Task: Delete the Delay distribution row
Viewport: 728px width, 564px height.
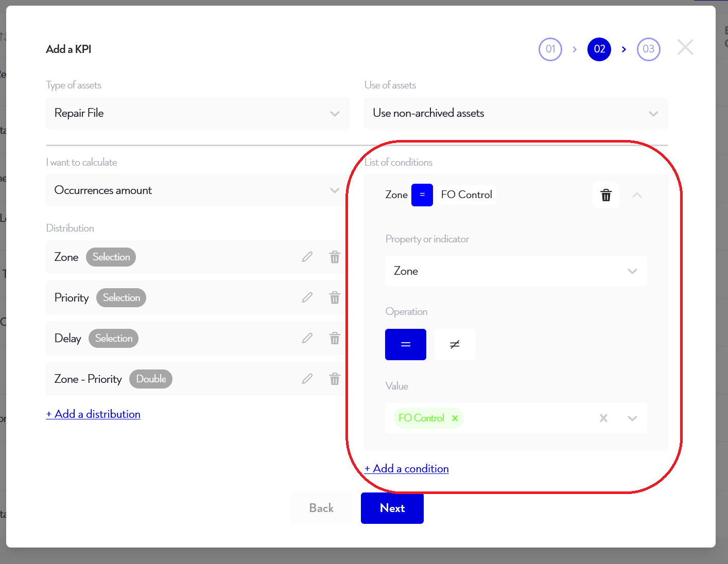Action: pos(335,338)
